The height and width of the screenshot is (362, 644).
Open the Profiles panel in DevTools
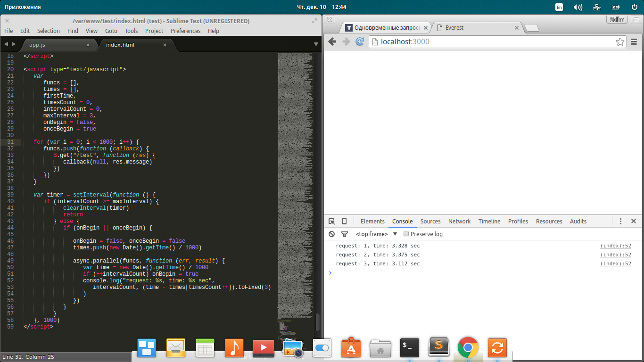coord(518,221)
